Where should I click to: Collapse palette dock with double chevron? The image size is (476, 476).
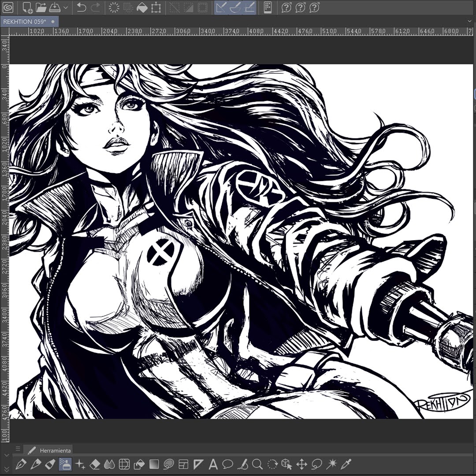pos(7,469)
